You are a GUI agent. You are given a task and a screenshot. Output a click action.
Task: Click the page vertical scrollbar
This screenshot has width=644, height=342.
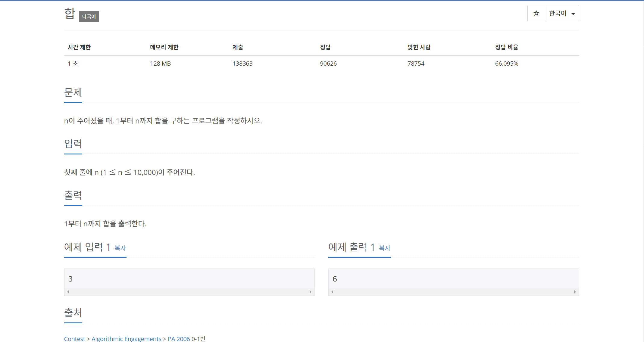[x=643, y=96]
